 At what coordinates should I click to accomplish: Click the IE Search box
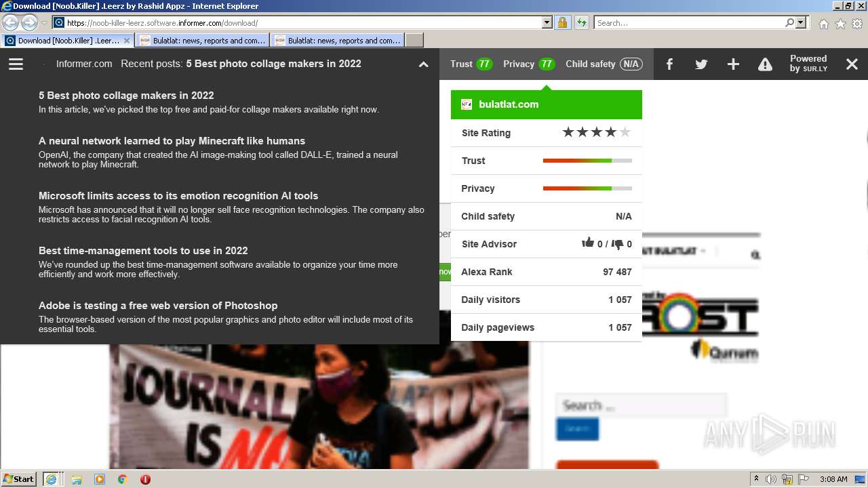689,22
